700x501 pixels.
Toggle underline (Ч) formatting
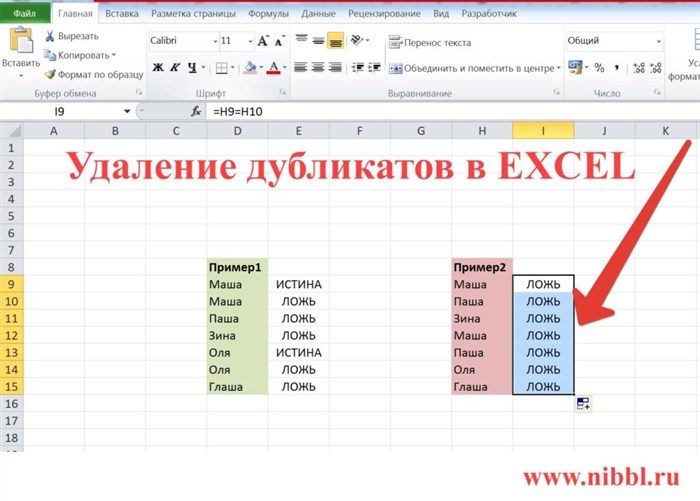tap(192, 67)
